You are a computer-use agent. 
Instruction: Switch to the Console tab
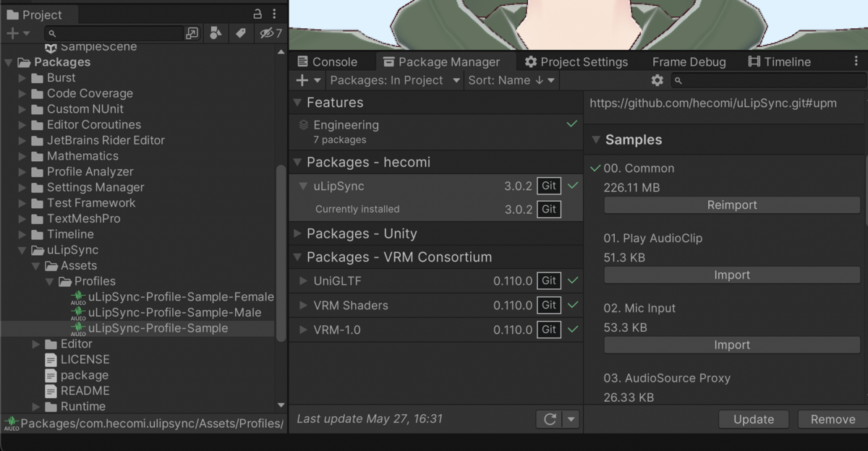[327, 62]
